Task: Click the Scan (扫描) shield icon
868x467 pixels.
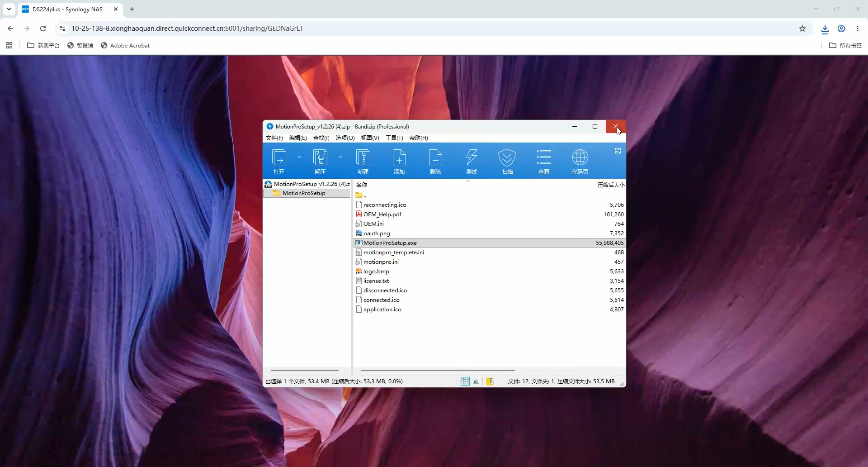Action: pyautogui.click(x=507, y=162)
